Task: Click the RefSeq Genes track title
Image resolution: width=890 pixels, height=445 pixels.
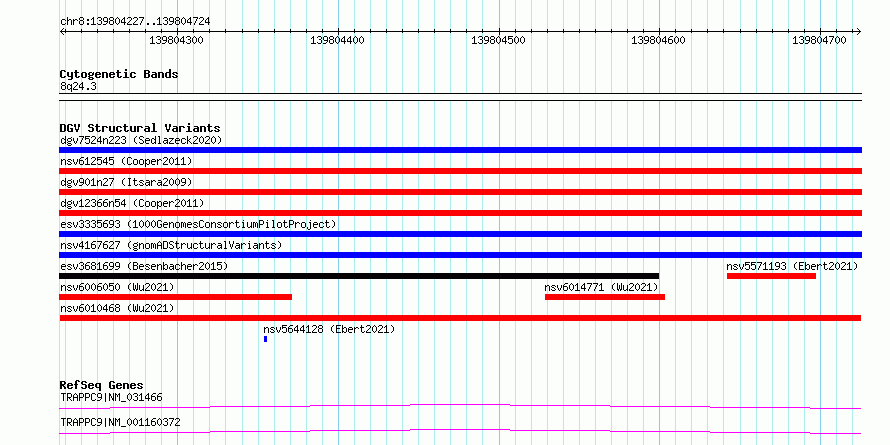Action: tap(102, 385)
